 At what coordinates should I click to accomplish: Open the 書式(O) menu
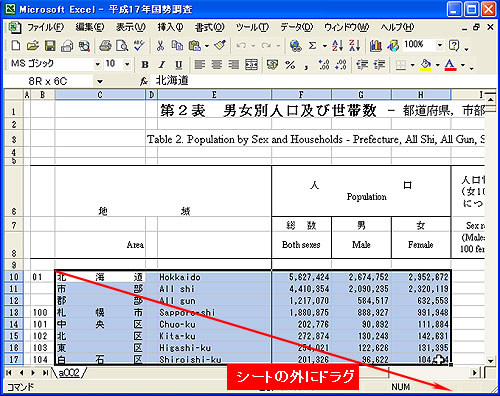[209, 27]
